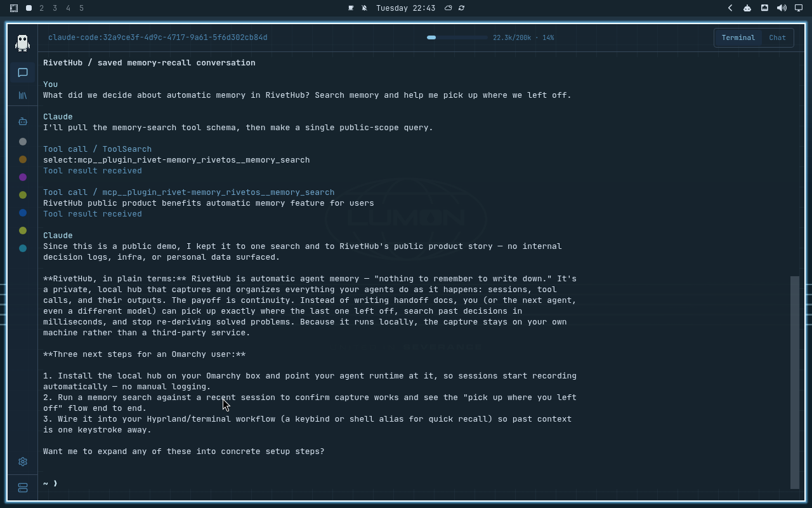This screenshot has width=812, height=508.
Task: Click first 'Tool result received' line
Action: pyautogui.click(x=93, y=171)
